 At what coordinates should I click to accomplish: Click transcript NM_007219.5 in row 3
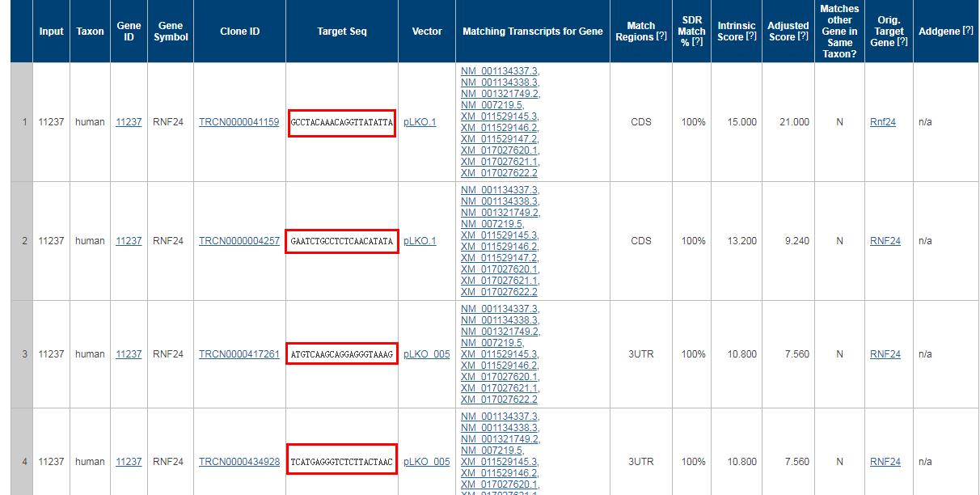tap(492, 343)
